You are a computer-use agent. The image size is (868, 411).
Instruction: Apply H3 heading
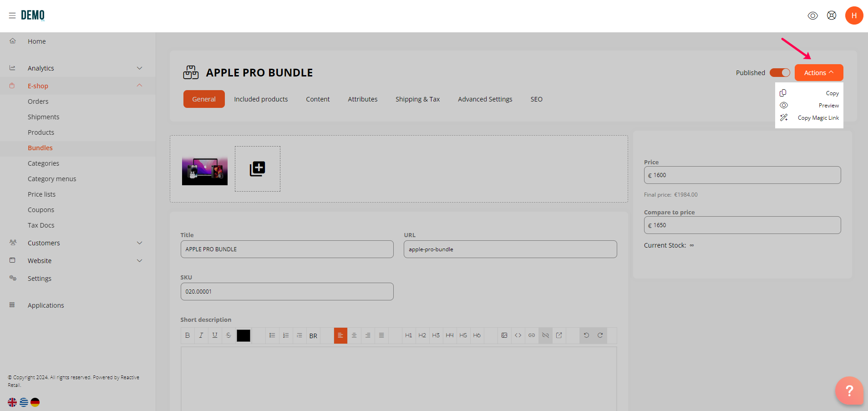[436, 335]
